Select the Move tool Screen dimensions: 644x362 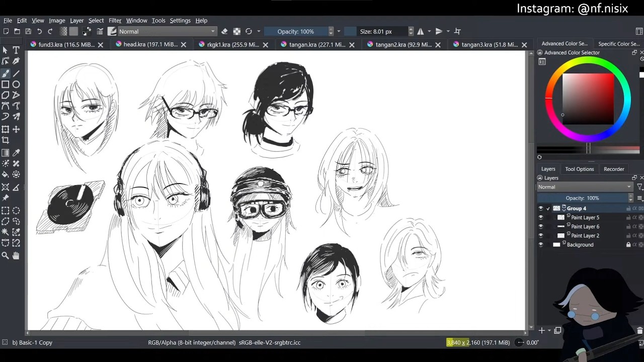(16, 129)
